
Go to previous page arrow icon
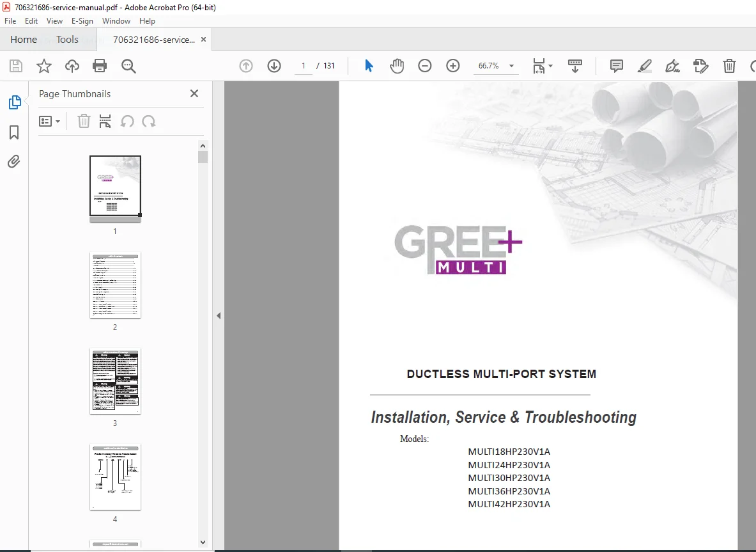(x=246, y=66)
